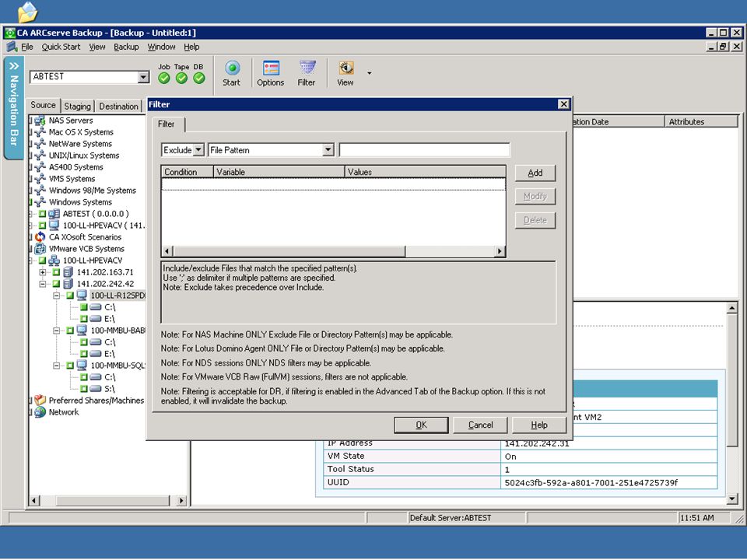Viewport: 747px width, 560px height.
Task: Click the Values column header
Action: click(425, 172)
